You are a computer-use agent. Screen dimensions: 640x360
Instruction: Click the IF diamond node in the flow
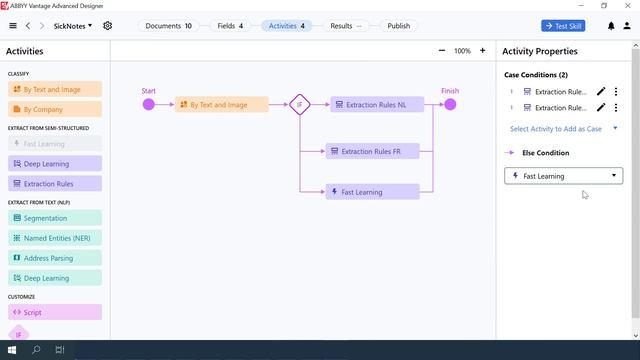[300, 104]
